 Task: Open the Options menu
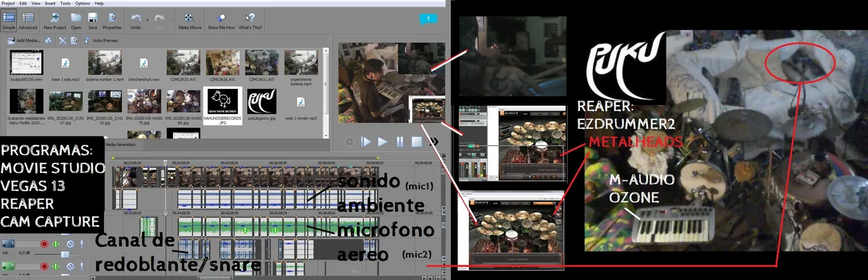83,3
